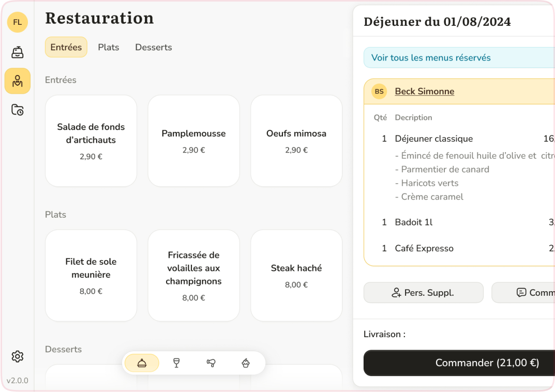This screenshot has width=555, height=392.
Task: Add Oeufs mimosa to the order
Action: tap(296, 141)
